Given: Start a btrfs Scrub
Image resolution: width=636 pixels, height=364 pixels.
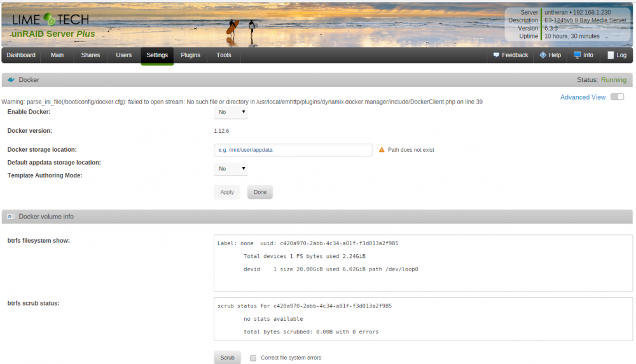Looking at the screenshot, I should pos(227,358).
